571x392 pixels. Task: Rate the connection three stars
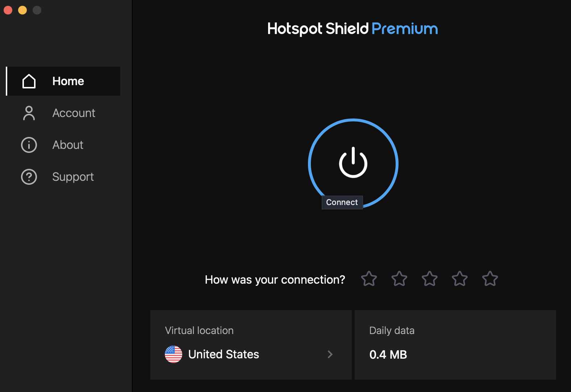429,279
